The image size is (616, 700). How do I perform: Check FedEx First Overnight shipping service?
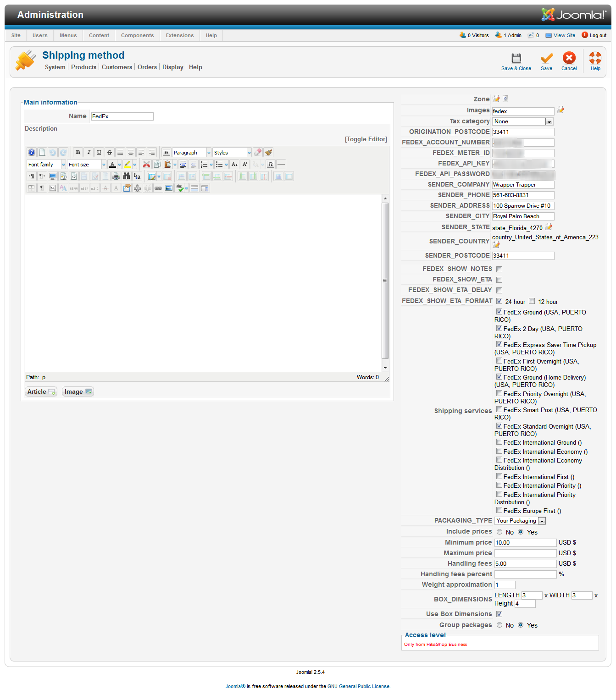coord(499,361)
